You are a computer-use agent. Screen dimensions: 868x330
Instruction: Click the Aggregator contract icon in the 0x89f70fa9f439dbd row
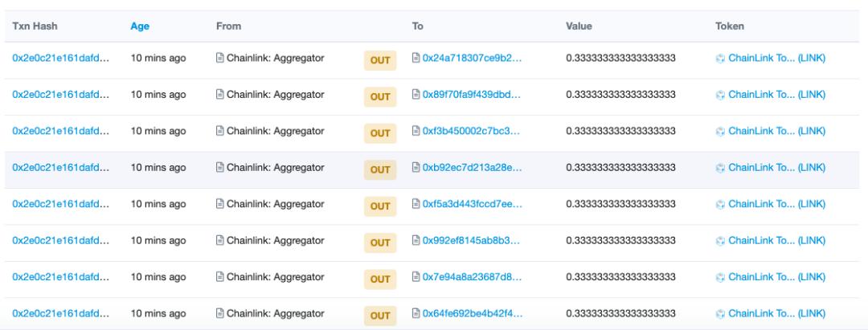pyautogui.click(x=219, y=94)
